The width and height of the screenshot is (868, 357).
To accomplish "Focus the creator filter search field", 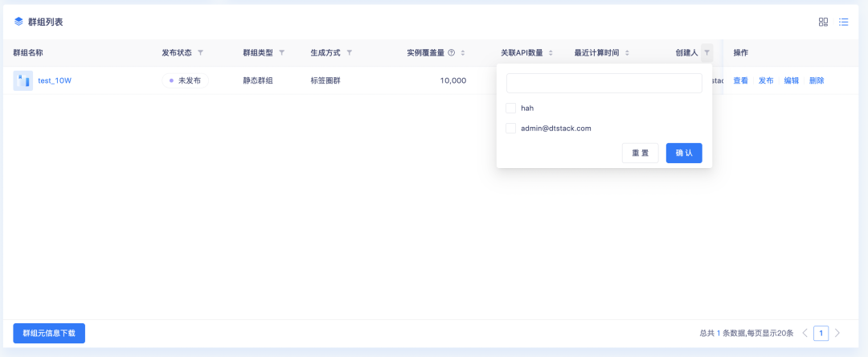I will (604, 83).
